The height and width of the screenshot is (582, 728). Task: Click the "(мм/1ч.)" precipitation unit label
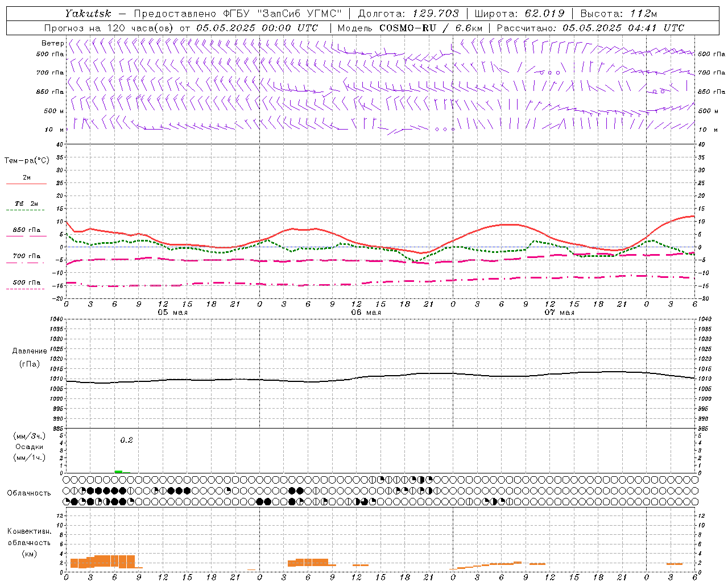(x=29, y=458)
